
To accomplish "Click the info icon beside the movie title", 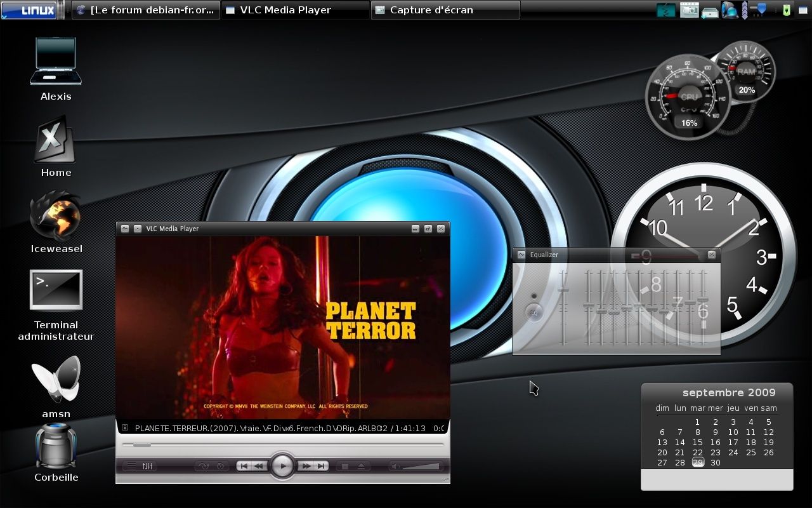I will [125, 428].
